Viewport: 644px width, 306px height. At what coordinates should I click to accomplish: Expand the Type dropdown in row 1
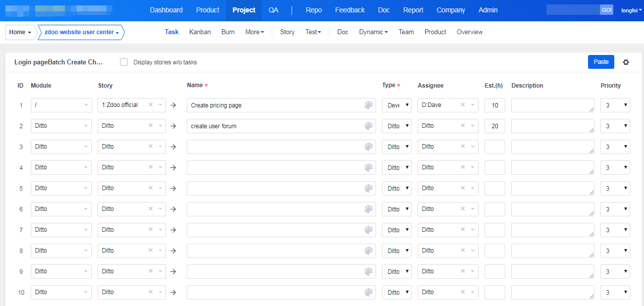click(396, 105)
